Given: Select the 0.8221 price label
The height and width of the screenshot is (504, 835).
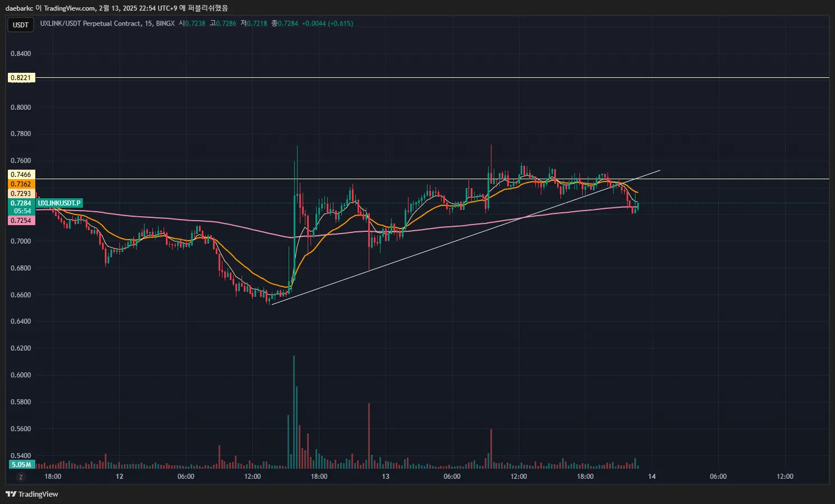Looking at the screenshot, I should [21, 78].
